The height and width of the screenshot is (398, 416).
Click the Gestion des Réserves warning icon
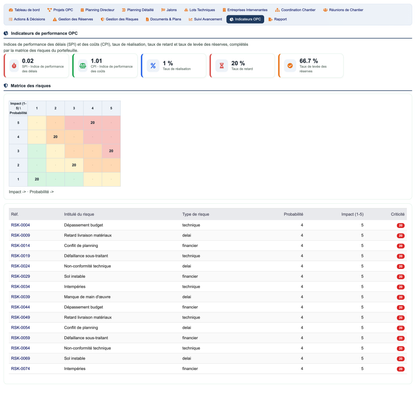pos(55,19)
